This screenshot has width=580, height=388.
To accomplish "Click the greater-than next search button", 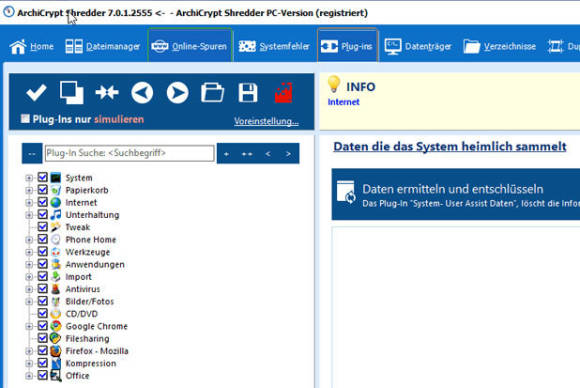I will [x=288, y=153].
